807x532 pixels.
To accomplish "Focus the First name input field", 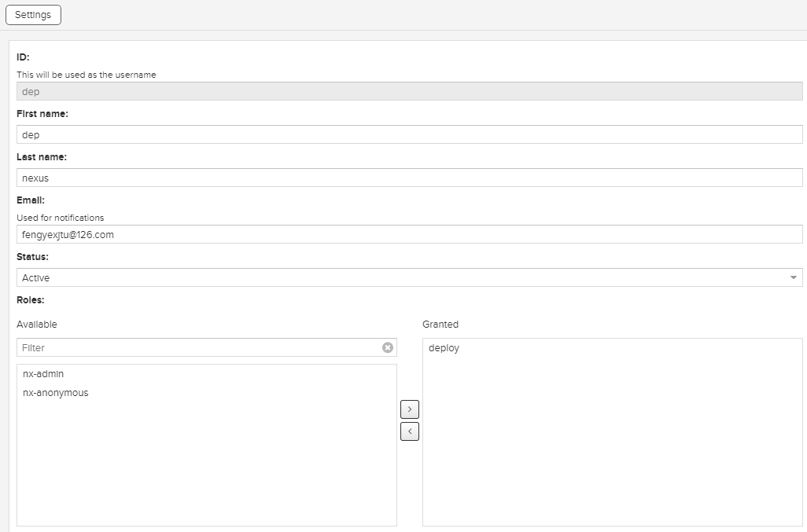I will 409,134.
